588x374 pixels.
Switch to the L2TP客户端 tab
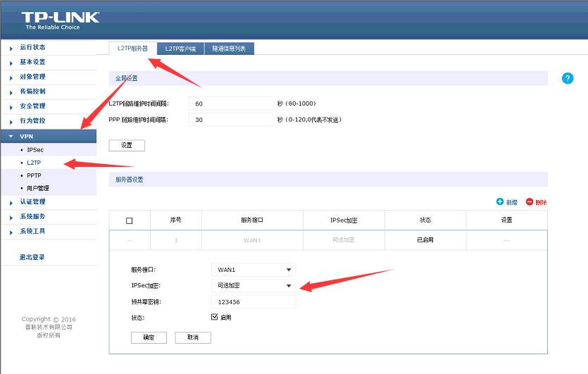click(x=181, y=49)
